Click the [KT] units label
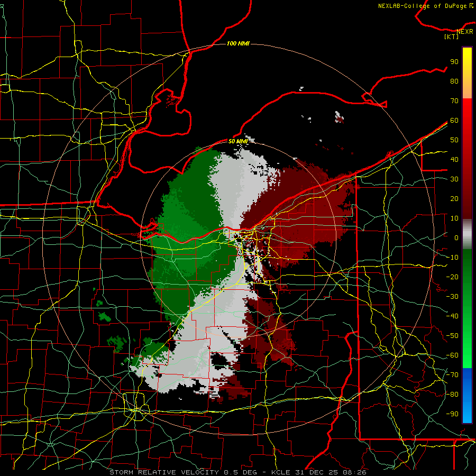476x476 pixels. pos(452,36)
